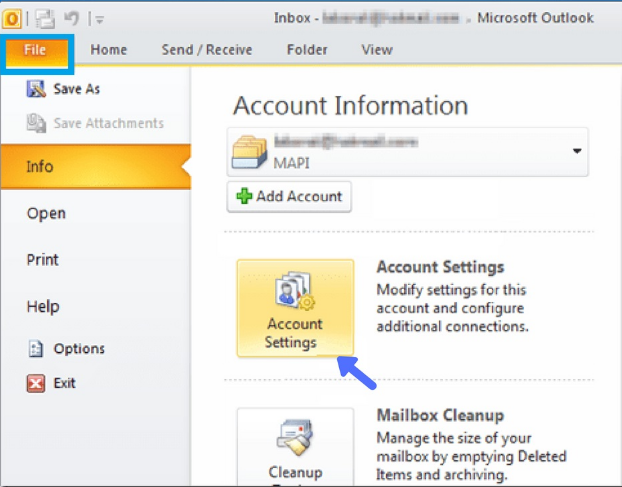This screenshot has height=487, width=622.
Task: Choose Save As from the File menu
Action: coord(77,89)
